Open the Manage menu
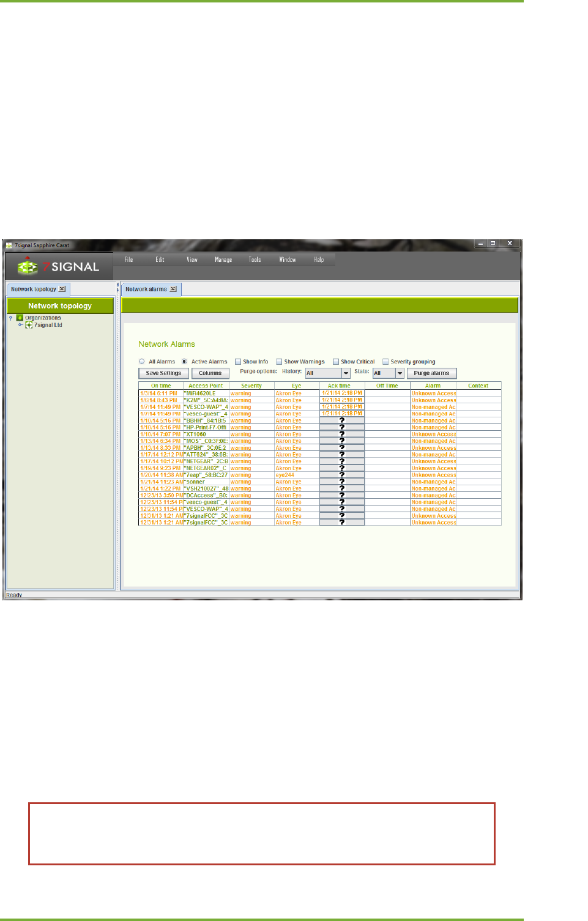The width and height of the screenshot is (588, 921). coord(223,259)
